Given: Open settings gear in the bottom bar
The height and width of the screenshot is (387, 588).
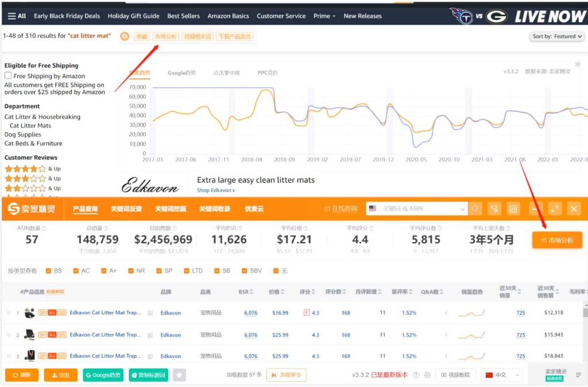Looking at the screenshot, I should tap(427, 375).
